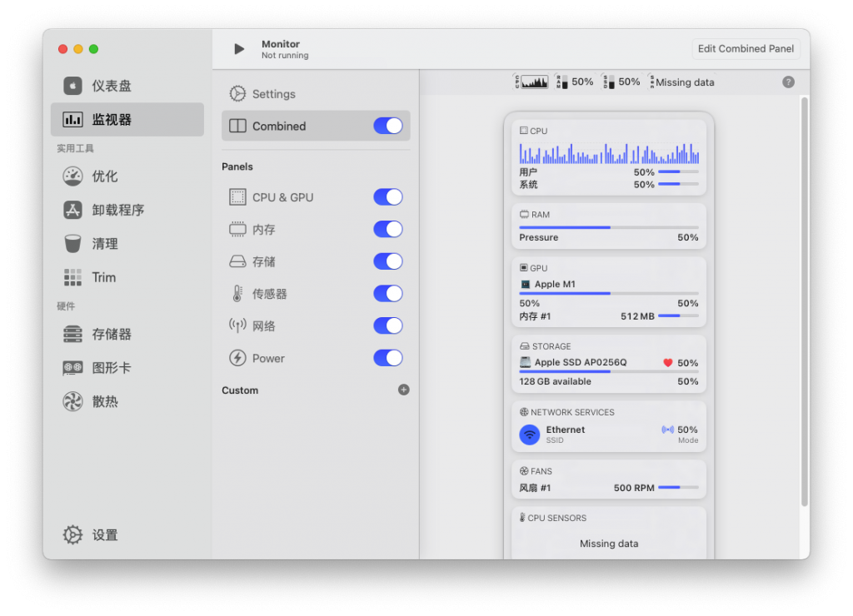Viewport: 853px width, 616px height.
Task: Click the Combined panel split-view icon
Action: pyautogui.click(x=237, y=126)
